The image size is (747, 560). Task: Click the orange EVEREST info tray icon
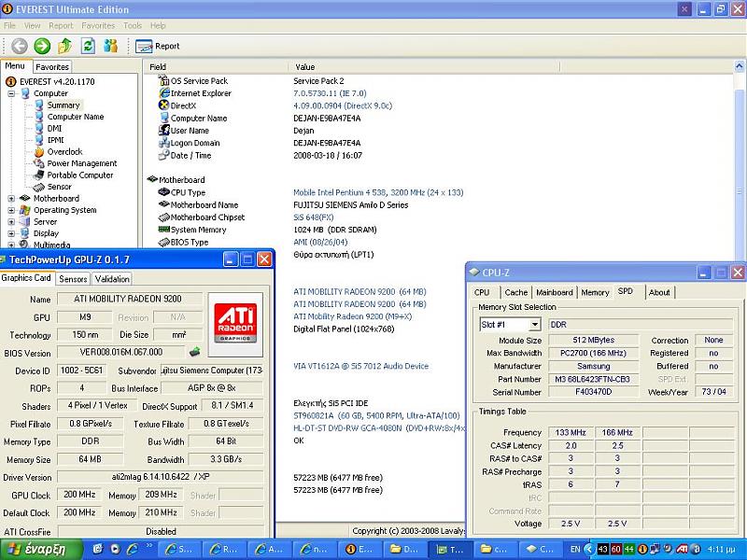click(642, 549)
